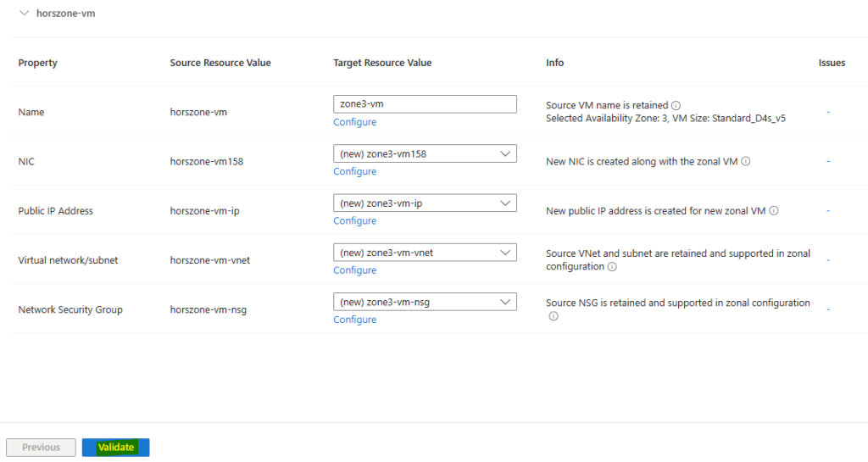The image size is (868, 462).
Task: Click Configure link for Network Security Group
Action: coord(355,320)
